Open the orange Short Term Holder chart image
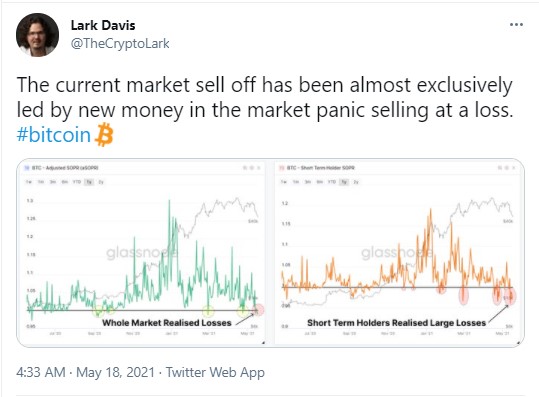Viewport: 539px width, 397px height. (x=399, y=253)
